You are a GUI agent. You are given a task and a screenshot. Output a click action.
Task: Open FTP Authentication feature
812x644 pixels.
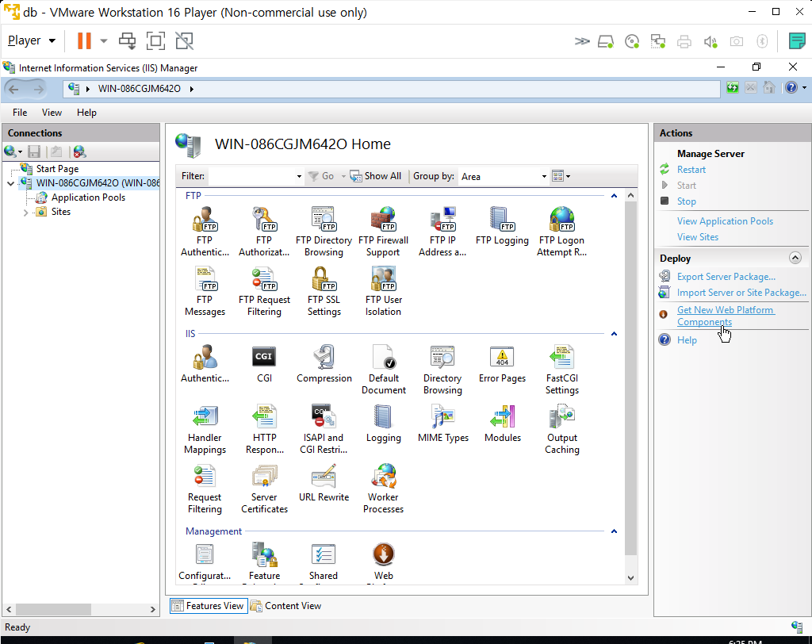205,231
